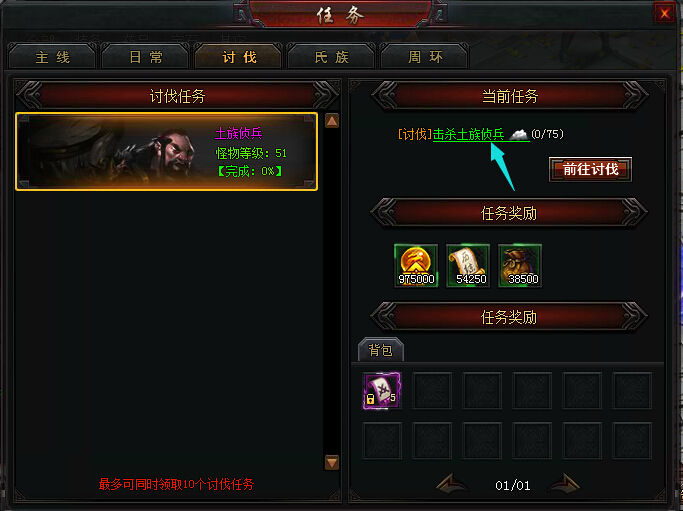The height and width of the screenshot is (511, 683).
Task: Click the scroll reward icon 54250
Action: (x=468, y=265)
